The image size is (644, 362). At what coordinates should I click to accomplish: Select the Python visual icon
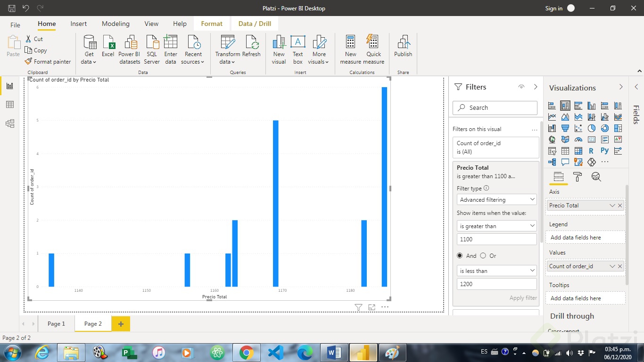[x=605, y=151]
